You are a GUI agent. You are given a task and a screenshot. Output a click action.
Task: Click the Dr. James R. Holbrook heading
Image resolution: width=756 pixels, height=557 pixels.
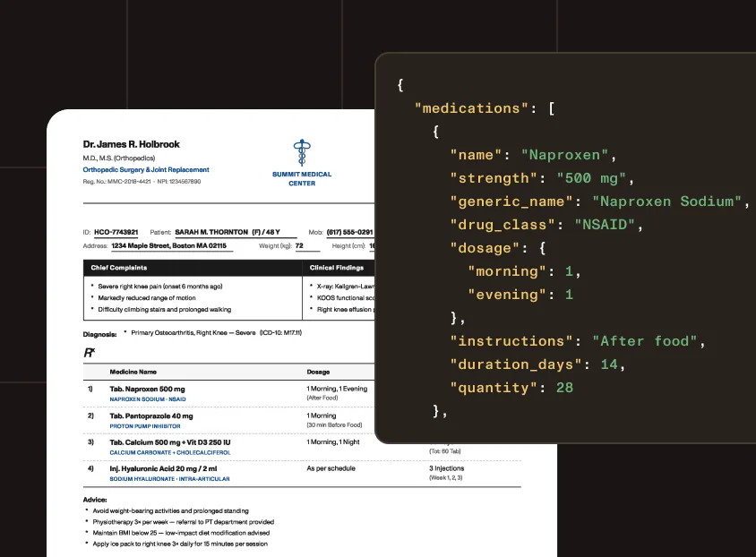point(131,144)
